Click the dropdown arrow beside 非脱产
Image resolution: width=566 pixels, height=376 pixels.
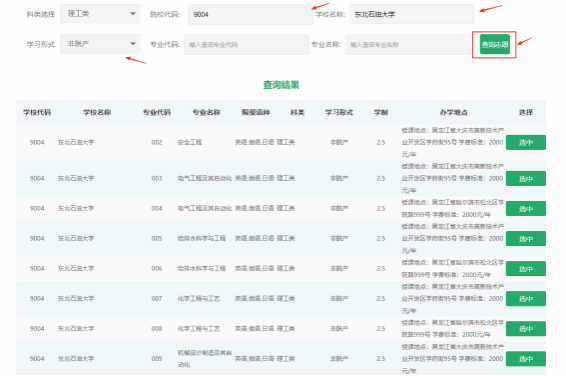click(133, 44)
